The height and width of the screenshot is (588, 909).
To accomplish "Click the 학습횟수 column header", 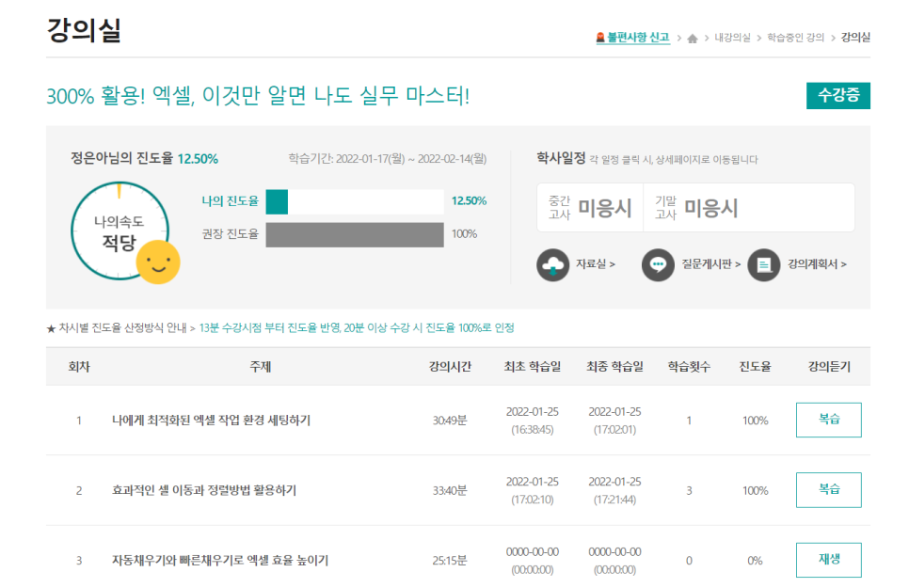I will 689,367.
